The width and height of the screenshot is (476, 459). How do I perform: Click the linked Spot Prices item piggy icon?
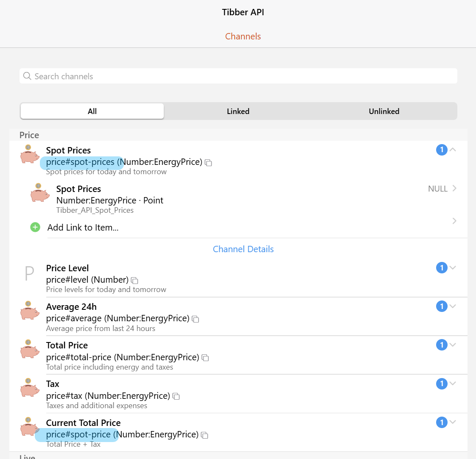(40, 193)
